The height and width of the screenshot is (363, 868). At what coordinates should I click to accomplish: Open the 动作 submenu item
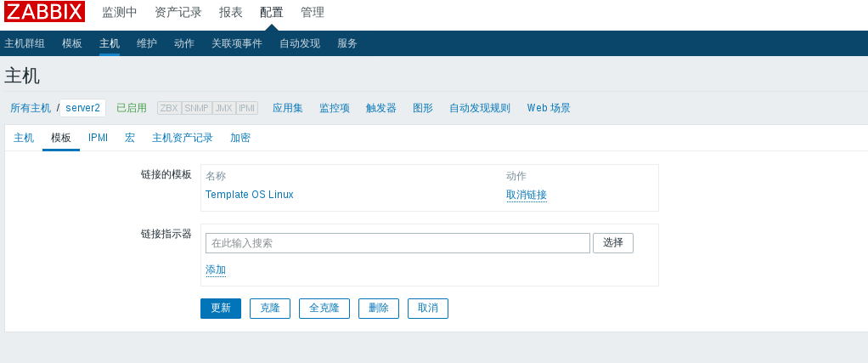click(x=183, y=44)
